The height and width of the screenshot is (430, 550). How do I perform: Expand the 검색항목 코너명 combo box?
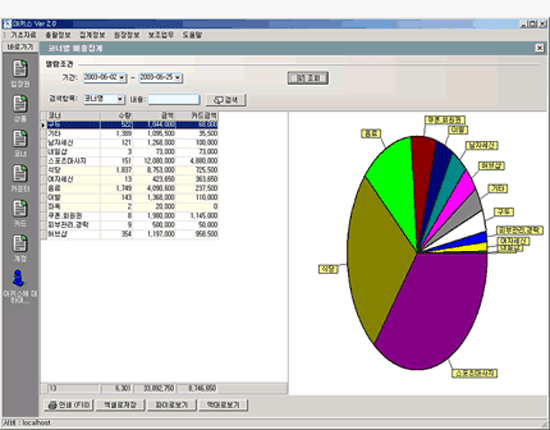120,99
